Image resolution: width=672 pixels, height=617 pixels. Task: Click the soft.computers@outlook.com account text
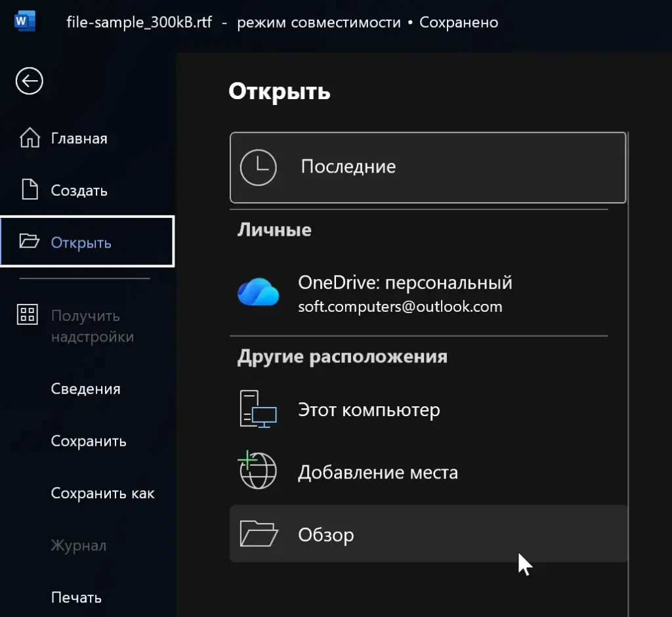click(400, 307)
